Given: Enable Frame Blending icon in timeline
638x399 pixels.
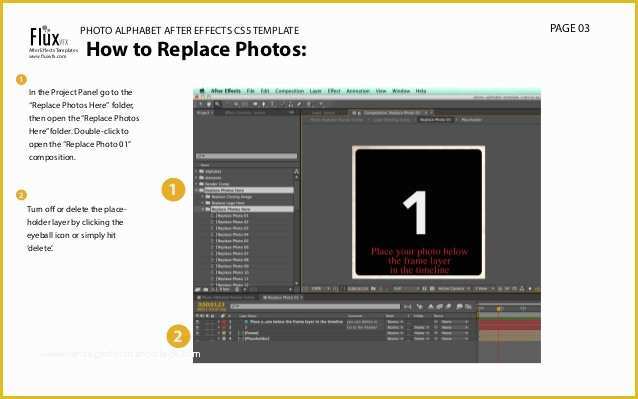Looking at the screenshot, I should (448, 307).
